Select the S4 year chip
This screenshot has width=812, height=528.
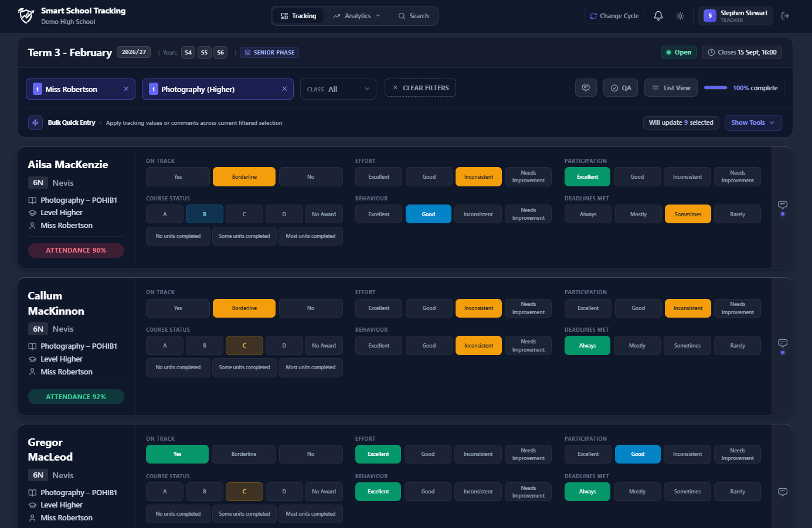tap(188, 52)
